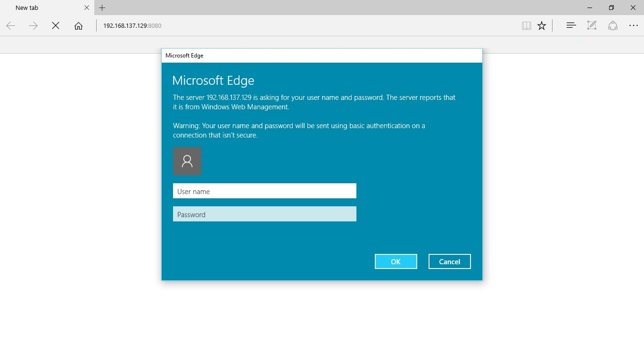Close the New tab tab

(x=87, y=8)
